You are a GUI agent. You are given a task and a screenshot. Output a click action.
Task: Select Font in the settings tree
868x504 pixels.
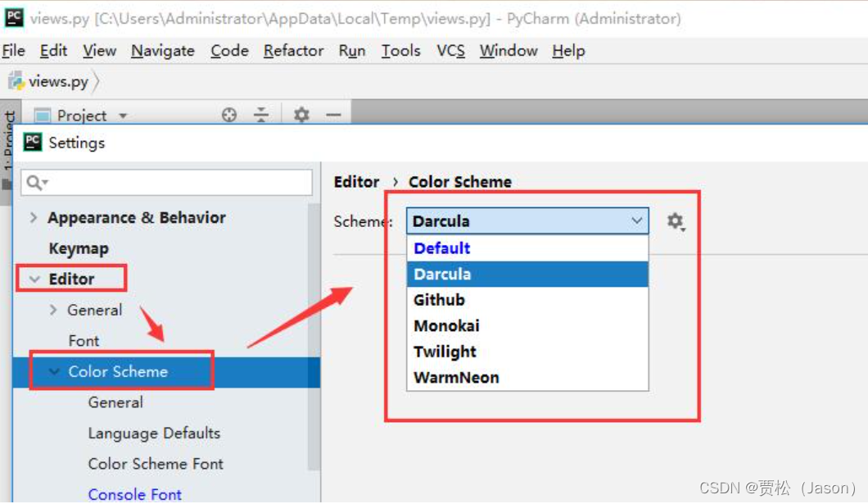[84, 341]
